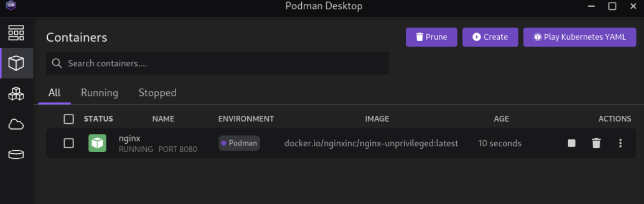Click Play Kubernetes YAML button
Image resolution: width=644 pixels, height=204 pixels.
[x=579, y=37]
